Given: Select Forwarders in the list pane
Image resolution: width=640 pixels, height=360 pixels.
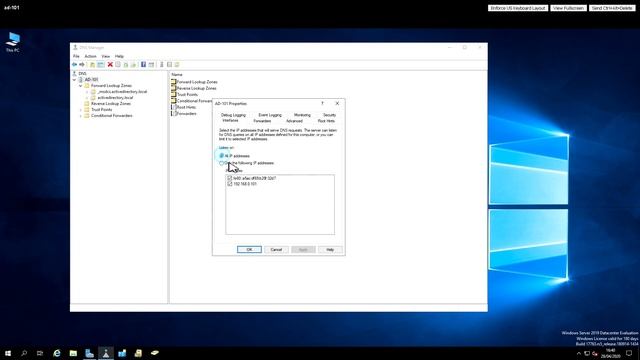Looking at the screenshot, I should [x=187, y=114].
